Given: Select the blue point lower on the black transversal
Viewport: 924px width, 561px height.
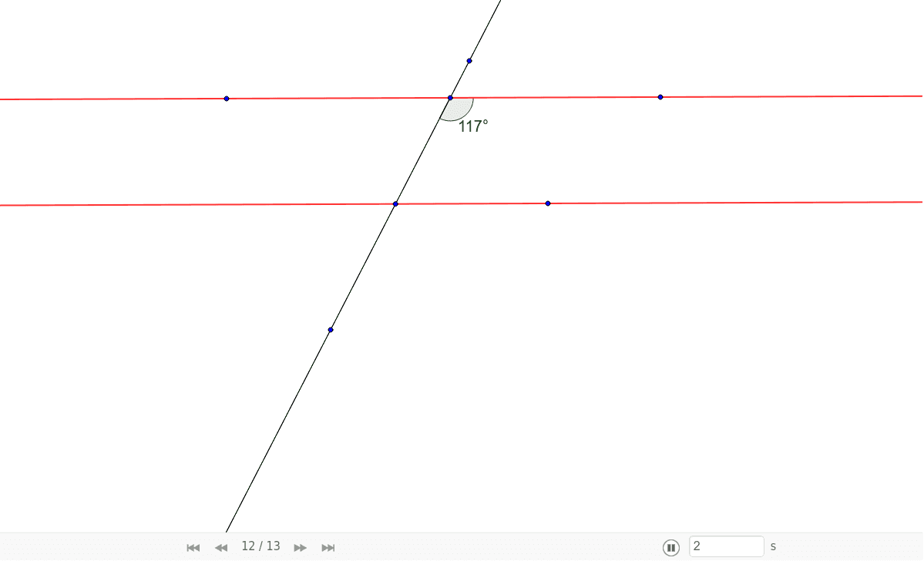Looking at the screenshot, I should pyautogui.click(x=331, y=329).
